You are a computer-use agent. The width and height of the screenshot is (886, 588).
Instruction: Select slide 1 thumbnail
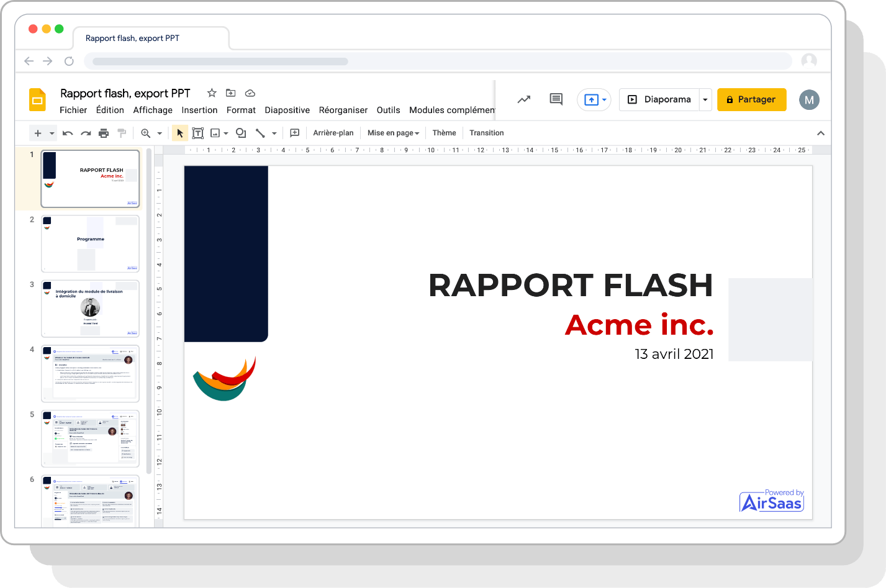click(x=91, y=179)
